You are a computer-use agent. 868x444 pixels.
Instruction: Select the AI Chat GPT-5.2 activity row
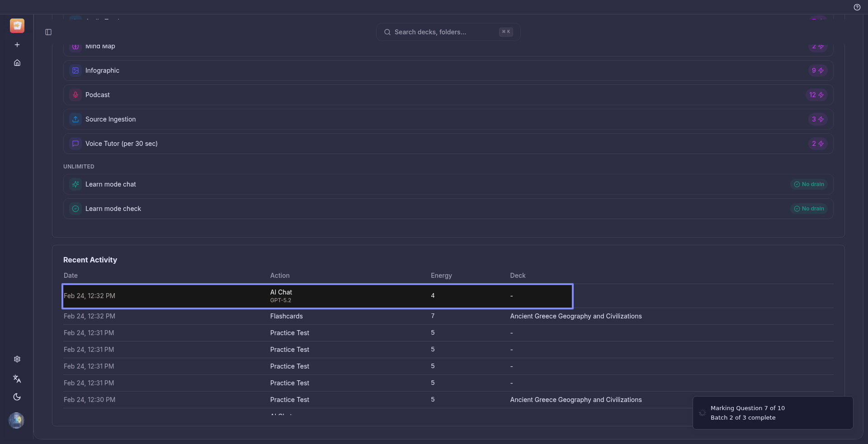pos(317,296)
